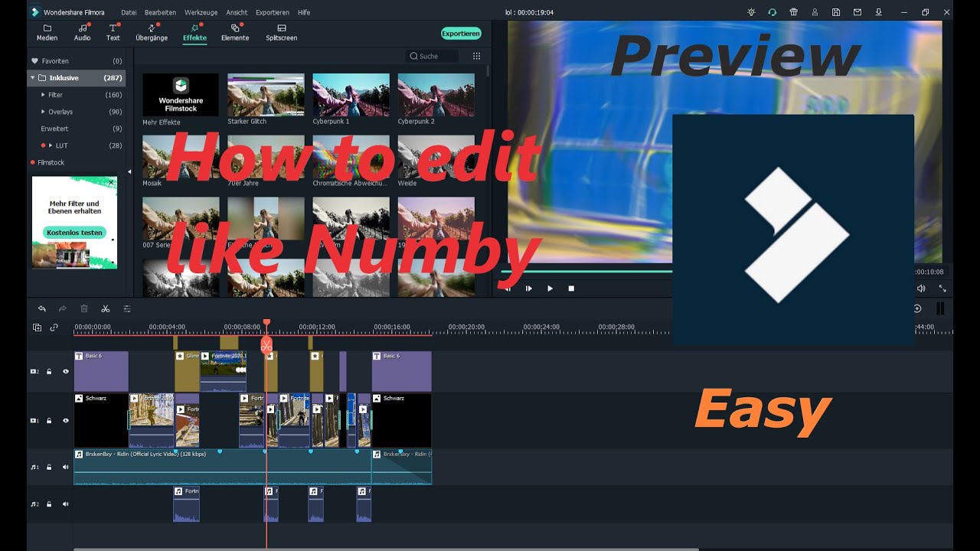Click the green Exportieren button

461,34
